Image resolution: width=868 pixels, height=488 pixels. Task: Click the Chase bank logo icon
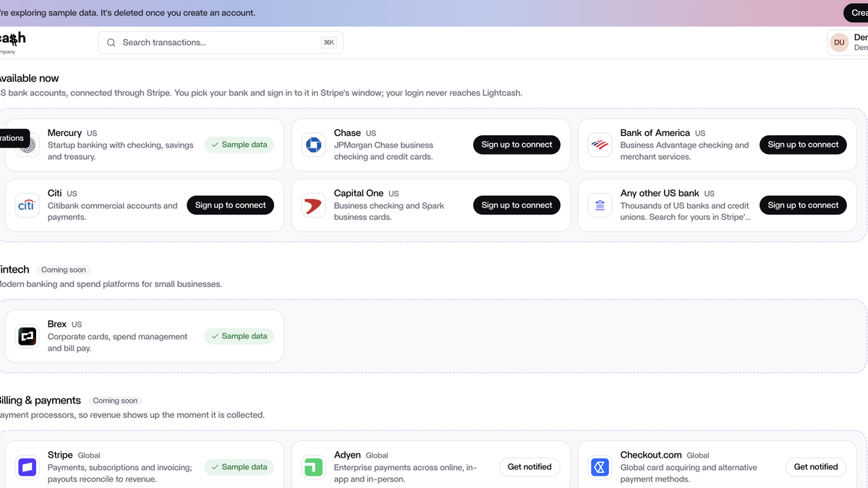[314, 145]
